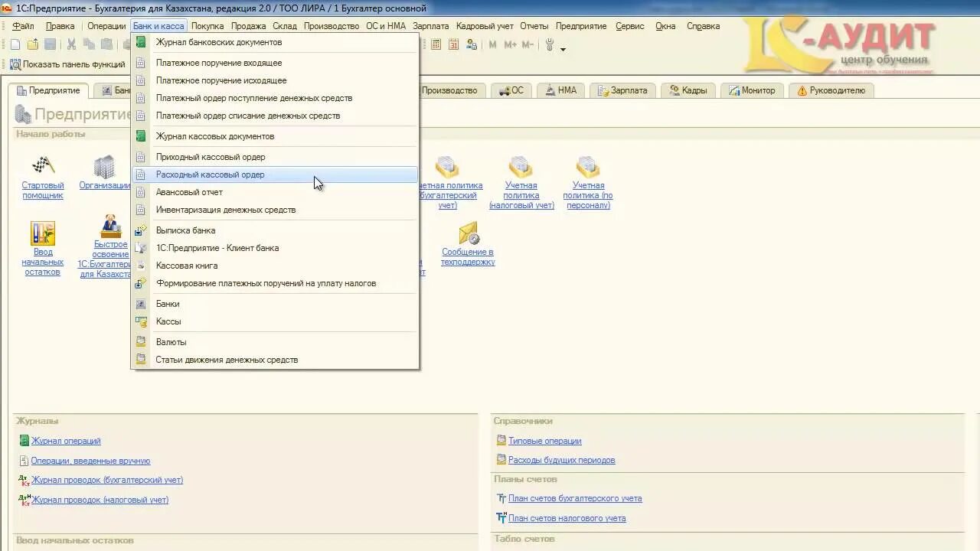Open the Кадровый учет menu
Image resolution: width=980 pixels, height=551 pixels.
click(485, 26)
